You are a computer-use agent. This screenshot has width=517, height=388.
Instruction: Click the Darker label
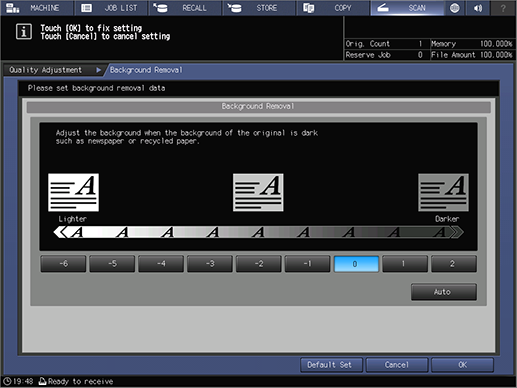point(447,219)
